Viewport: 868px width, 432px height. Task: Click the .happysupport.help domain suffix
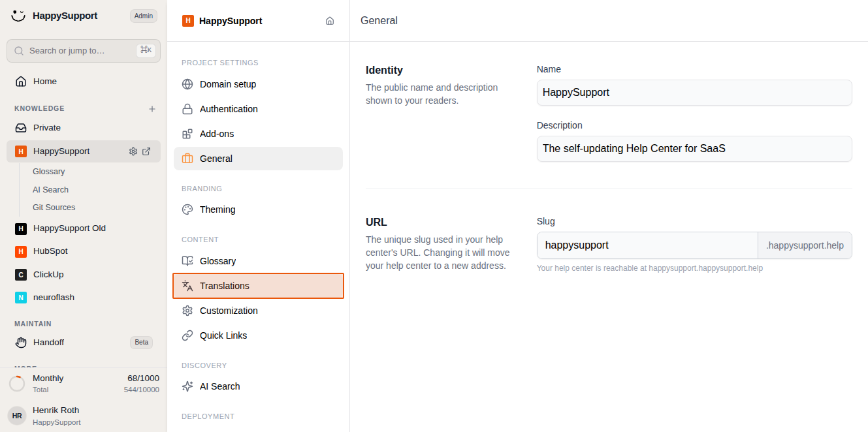click(805, 245)
